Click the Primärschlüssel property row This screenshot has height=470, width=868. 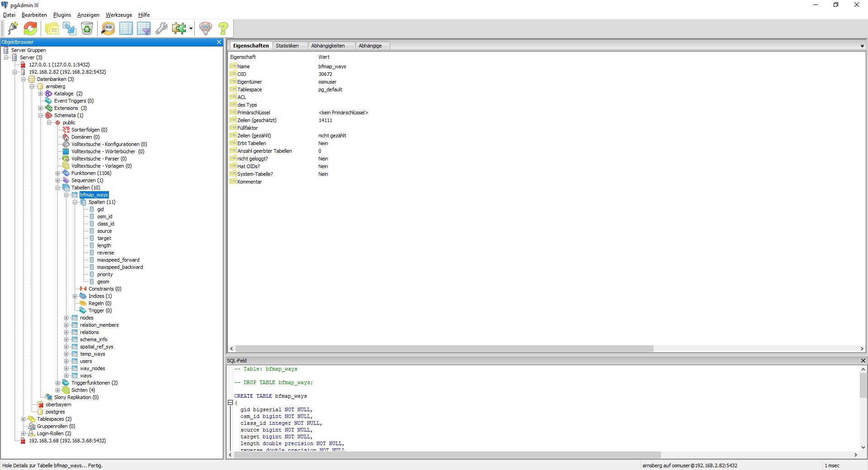546,113
